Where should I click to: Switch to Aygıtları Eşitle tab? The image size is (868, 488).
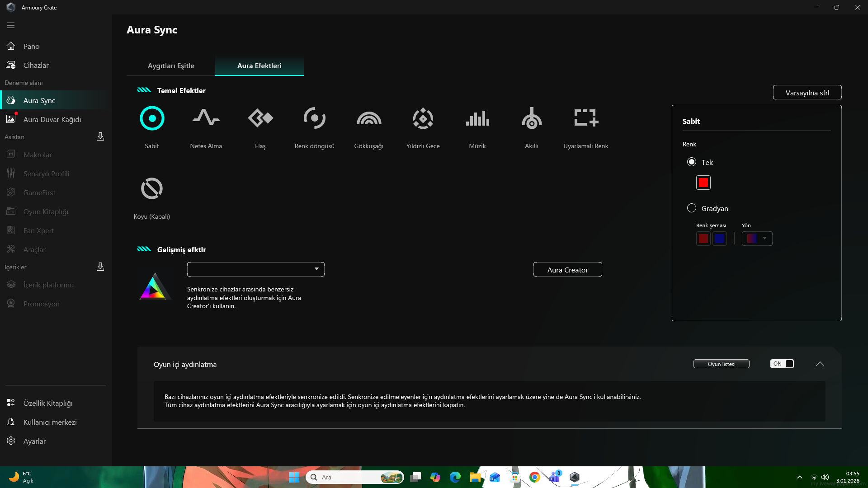171,66
